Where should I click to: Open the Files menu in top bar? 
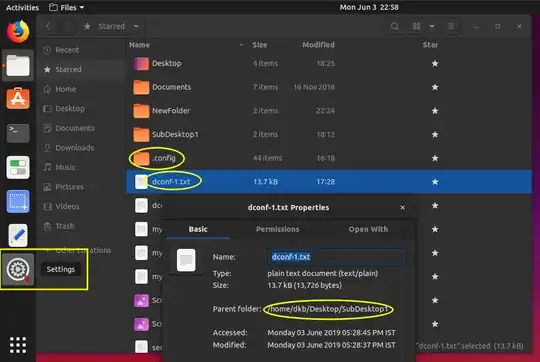[x=66, y=7]
